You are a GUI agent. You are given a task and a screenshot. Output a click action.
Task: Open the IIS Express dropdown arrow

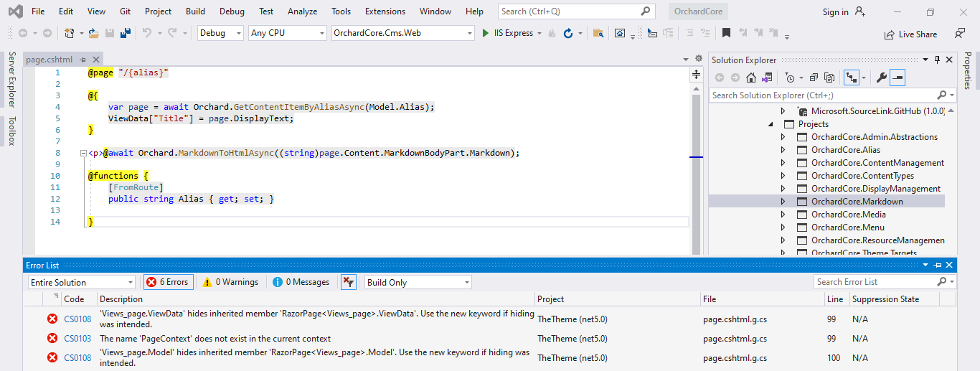(540, 33)
